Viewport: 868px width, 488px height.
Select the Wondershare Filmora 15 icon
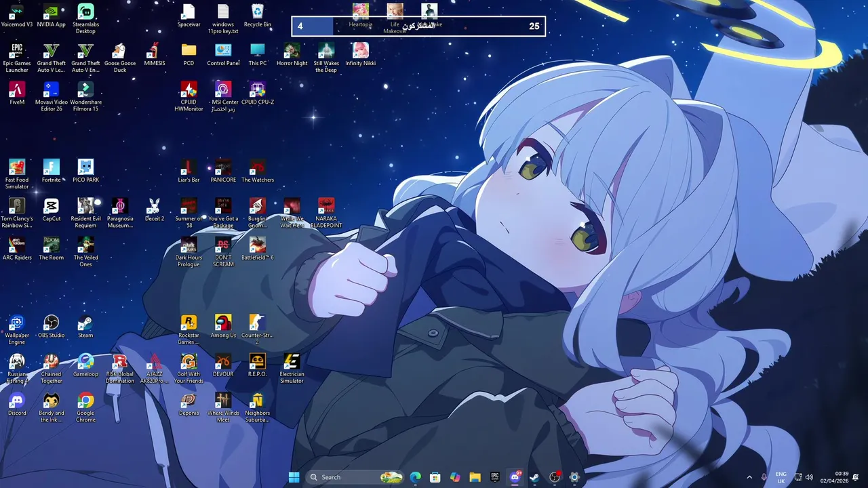pos(85,97)
